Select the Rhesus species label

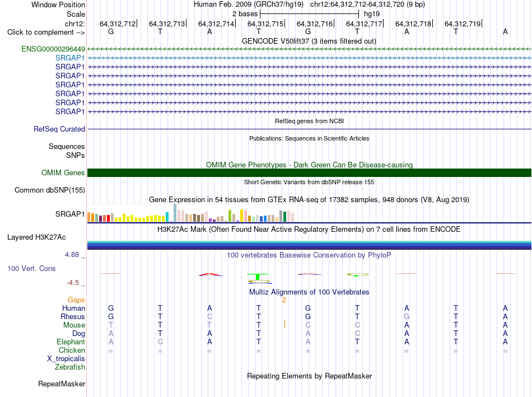click(x=73, y=316)
